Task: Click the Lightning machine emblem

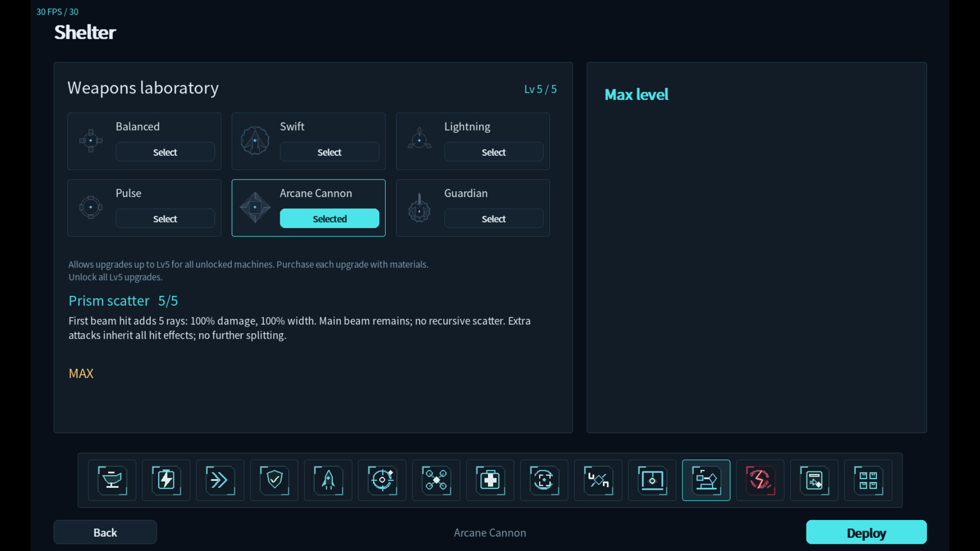Action: point(420,139)
